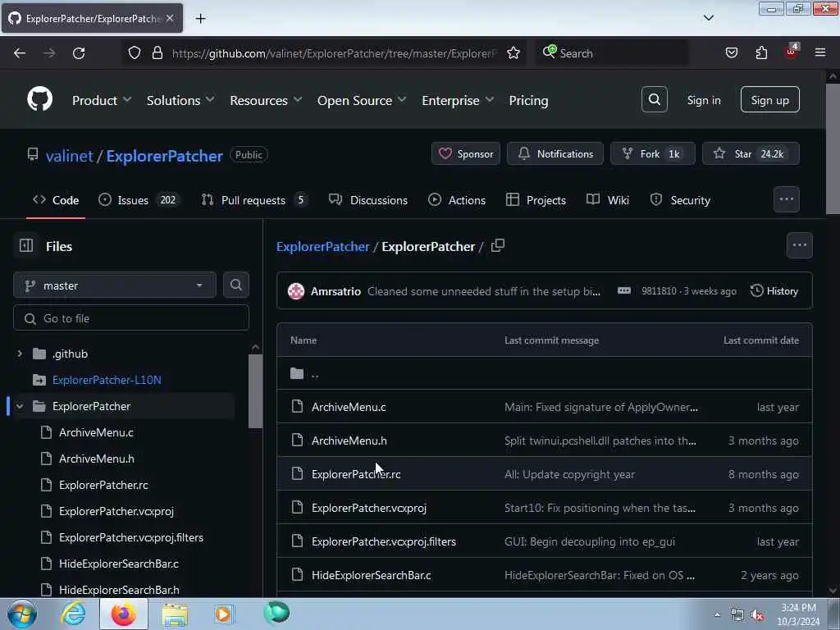840x630 pixels.
Task: Switch to the Discussions tab
Action: (368, 200)
